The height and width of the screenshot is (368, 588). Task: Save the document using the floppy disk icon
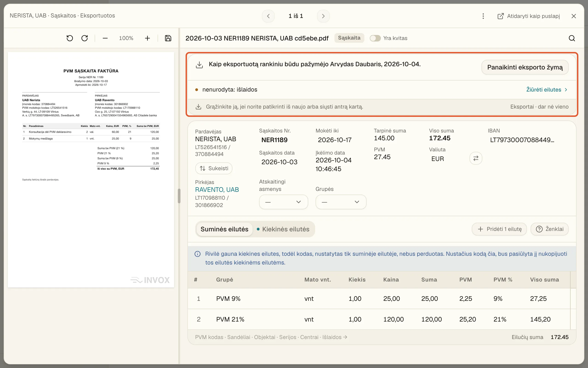pyautogui.click(x=168, y=38)
